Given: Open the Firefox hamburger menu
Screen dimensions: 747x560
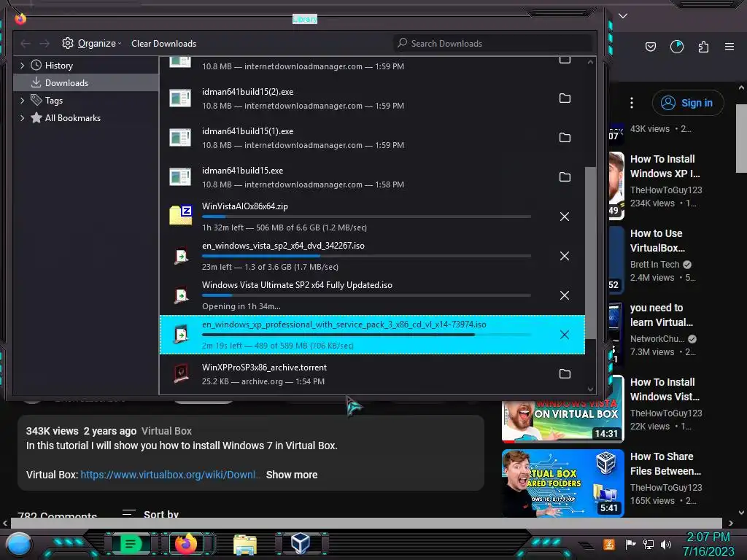Looking at the screenshot, I should pyautogui.click(x=729, y=47).
